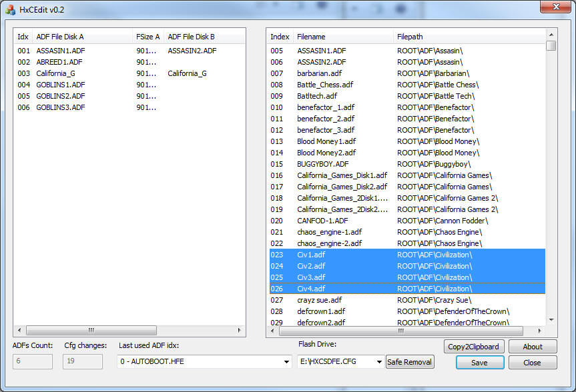Open the About dialog
Viewport: 576px width, 392px height.
tap(533, 347)
